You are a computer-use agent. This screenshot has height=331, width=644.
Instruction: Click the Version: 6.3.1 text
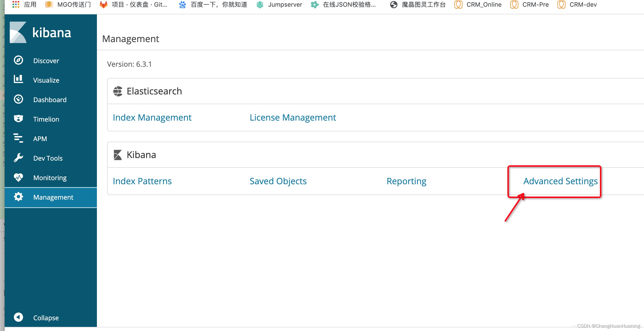pyautogui.click(x=129, y=64)
